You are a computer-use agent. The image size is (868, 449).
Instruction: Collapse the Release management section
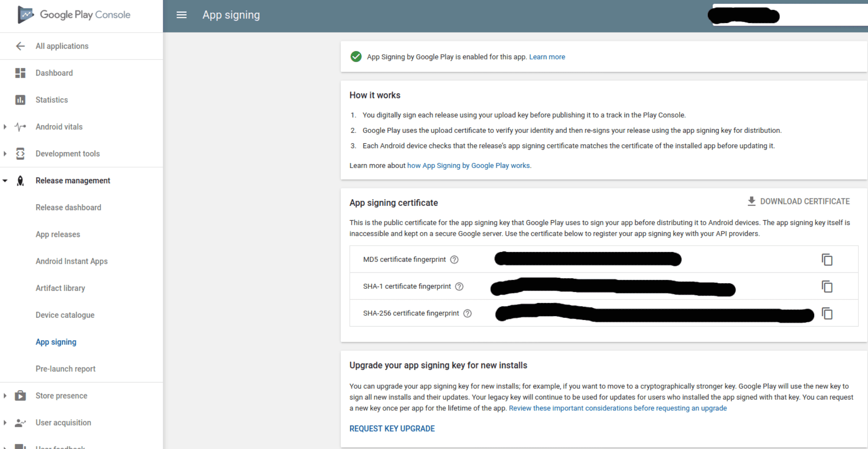(5, 181)
